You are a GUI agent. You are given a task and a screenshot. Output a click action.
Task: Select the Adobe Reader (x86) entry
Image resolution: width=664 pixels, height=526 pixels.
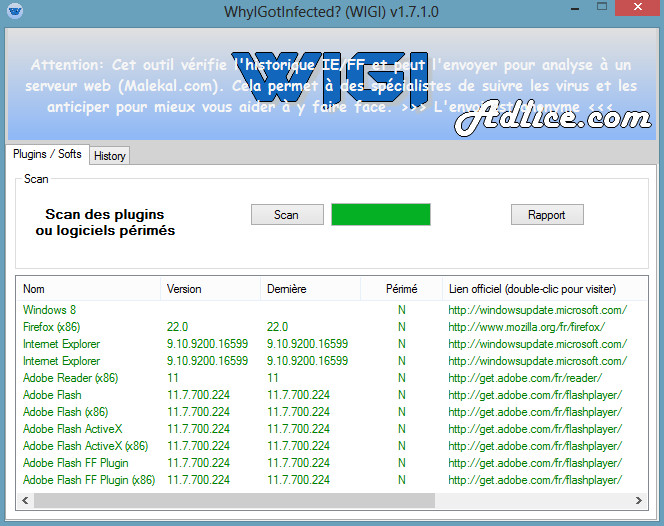(71, 378)
